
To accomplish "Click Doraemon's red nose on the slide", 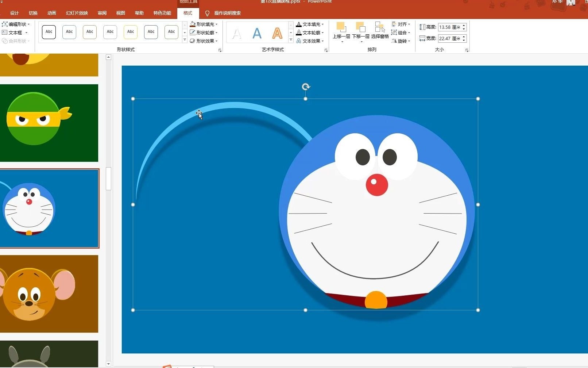I will click(x=377, y=185).
